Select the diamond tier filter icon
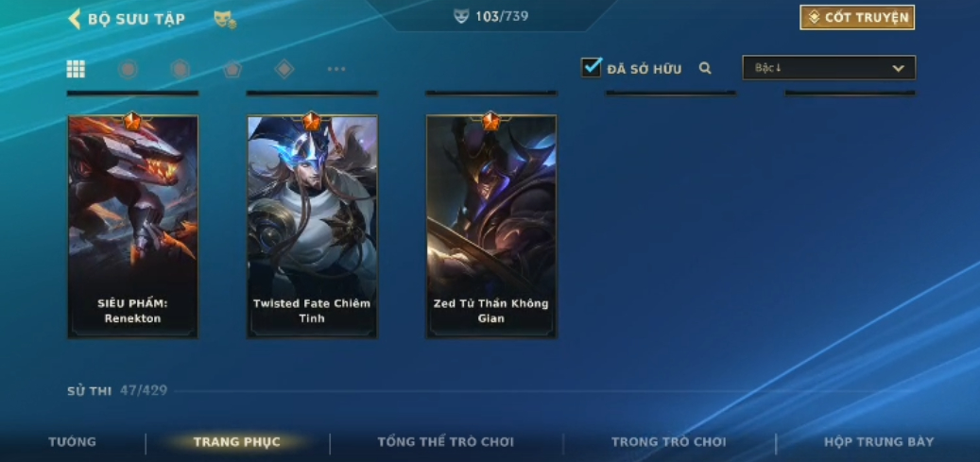980x462 pixels. pyautogui.click(x=284, y=69)
